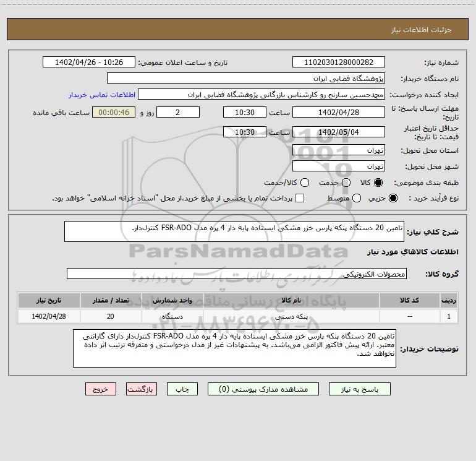
Task: Click the تاریخ نیاز column header
Action: 49,300
